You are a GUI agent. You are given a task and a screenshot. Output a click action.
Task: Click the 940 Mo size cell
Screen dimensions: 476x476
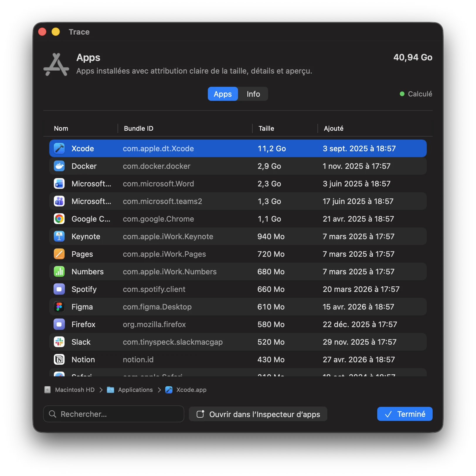click(x=271, y=237)
